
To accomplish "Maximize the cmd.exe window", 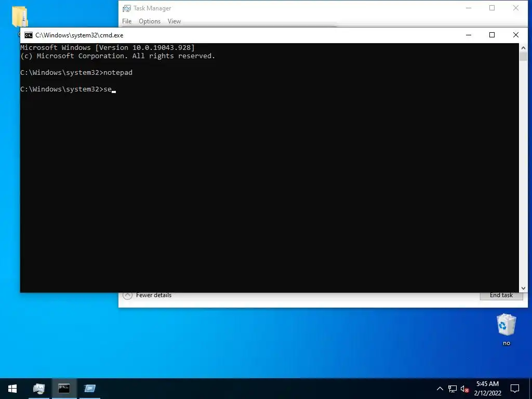I will (492, 35).
